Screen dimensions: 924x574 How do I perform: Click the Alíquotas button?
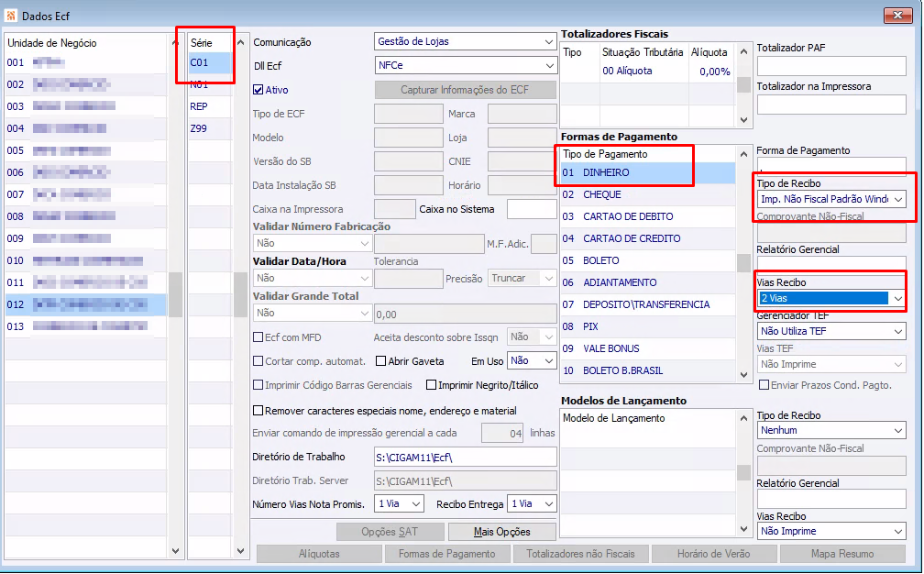point(319,554)
